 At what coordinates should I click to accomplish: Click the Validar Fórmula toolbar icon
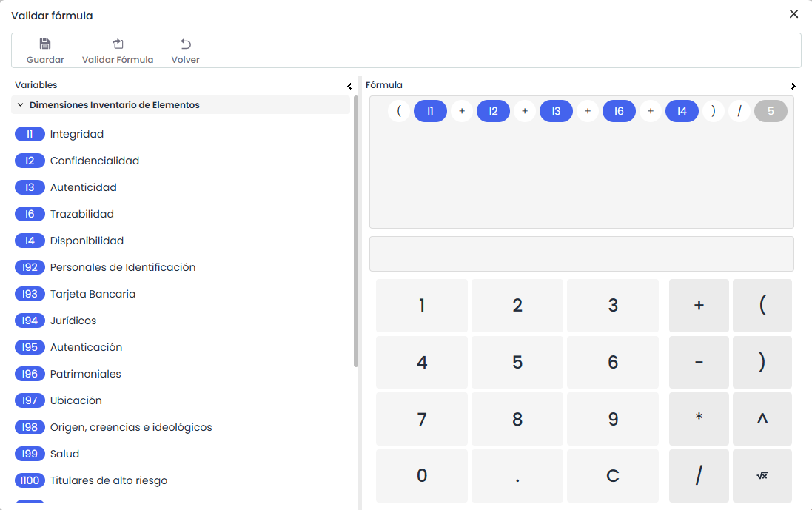click(x=118, y=44)
